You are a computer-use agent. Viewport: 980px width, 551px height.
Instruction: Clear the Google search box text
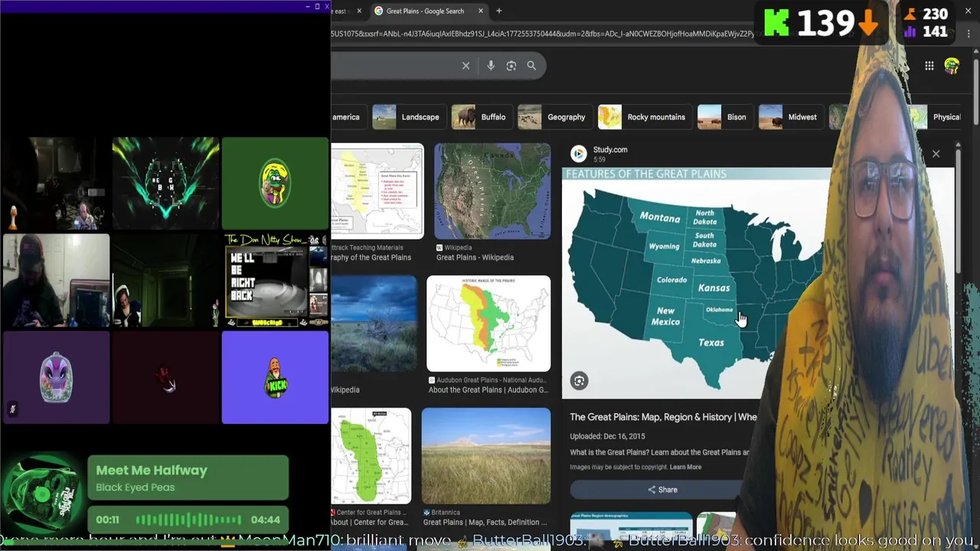tap(465, 66)
